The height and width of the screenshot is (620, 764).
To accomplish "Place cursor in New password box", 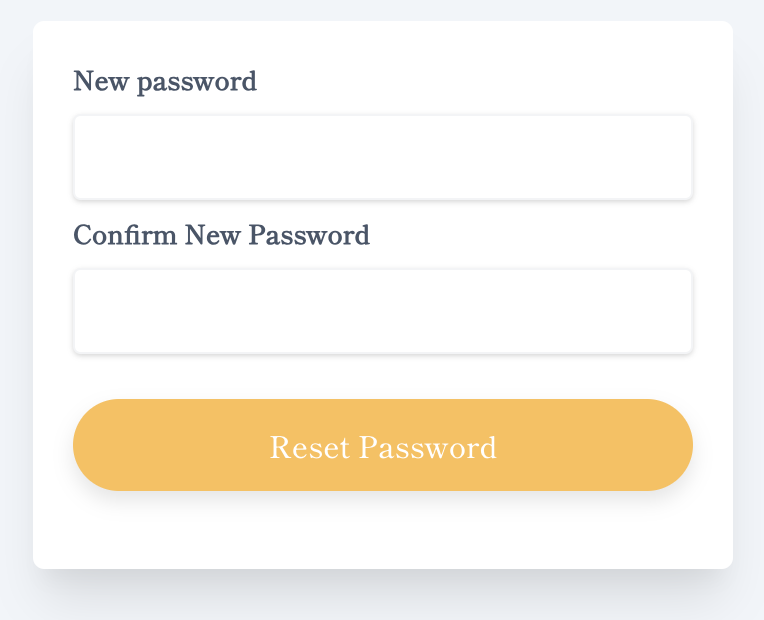I will click(x=383, y=157).
